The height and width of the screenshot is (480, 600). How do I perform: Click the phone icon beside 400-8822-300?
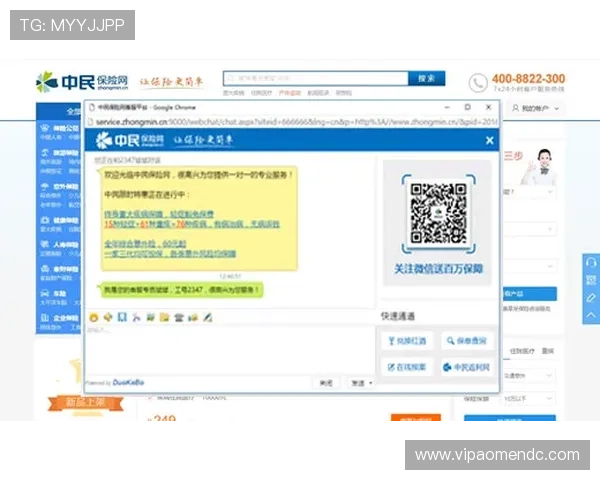pyautogui.click(x=478, y=83)
